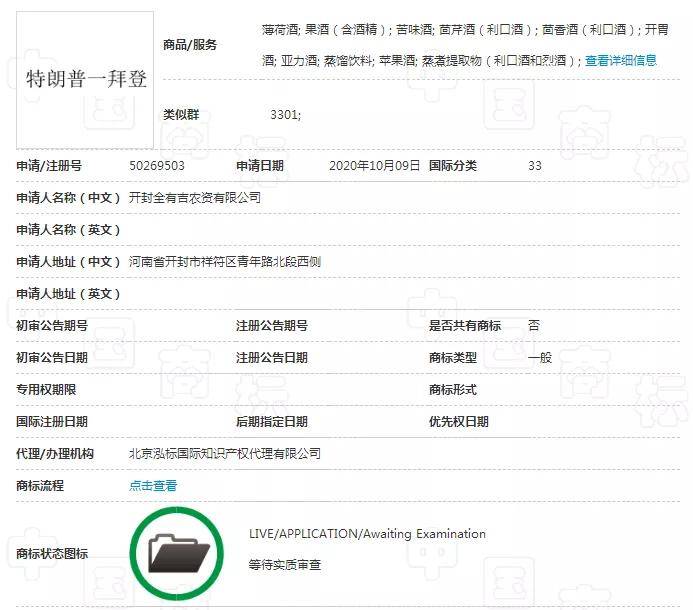Select trademark type value 一般
693x610 pixels.
pos(540,357)
